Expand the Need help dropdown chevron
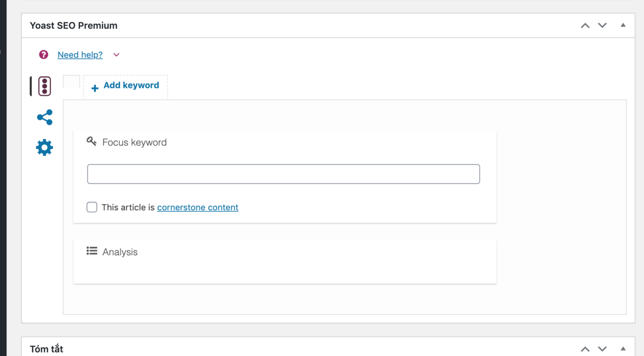The height and width of the screenshot is (356, 644). click(x=116, y=55)
